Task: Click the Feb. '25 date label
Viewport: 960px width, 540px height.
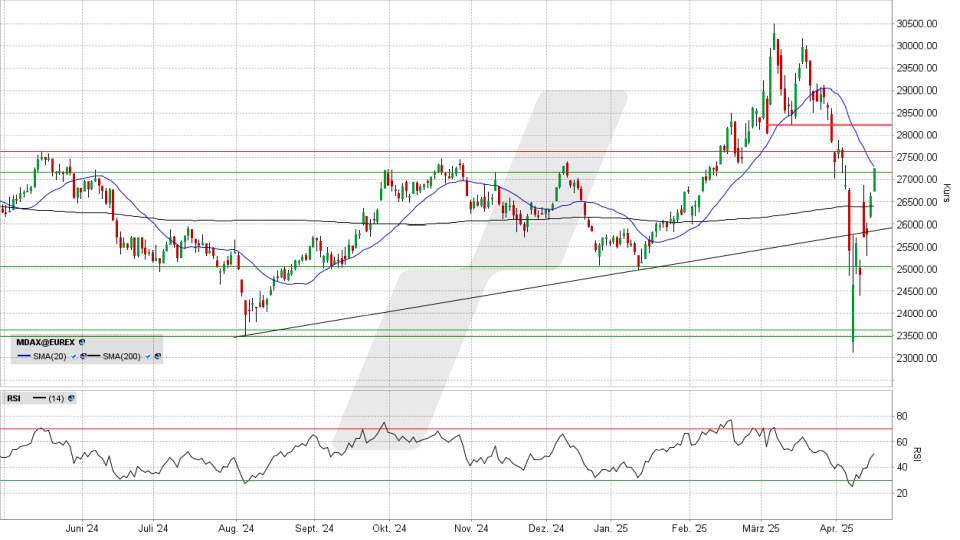Action: pos(689,528)
